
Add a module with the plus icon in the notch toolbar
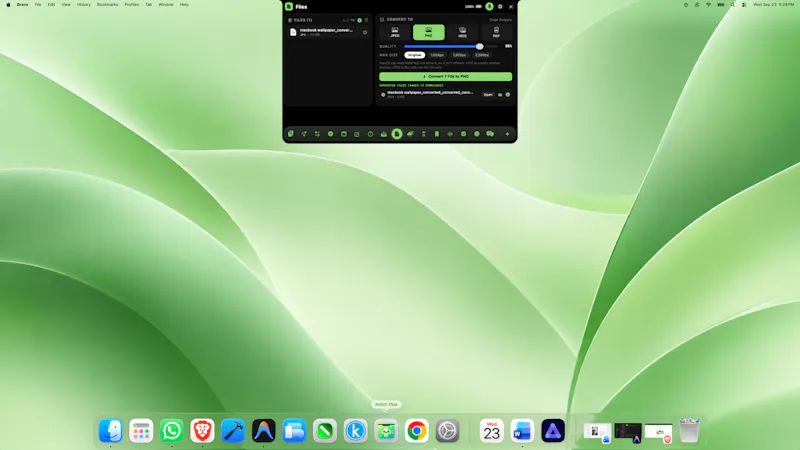[507, 134]
